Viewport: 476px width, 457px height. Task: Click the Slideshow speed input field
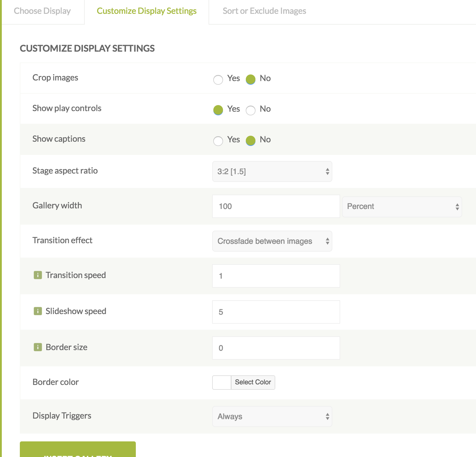click(276, 312)
